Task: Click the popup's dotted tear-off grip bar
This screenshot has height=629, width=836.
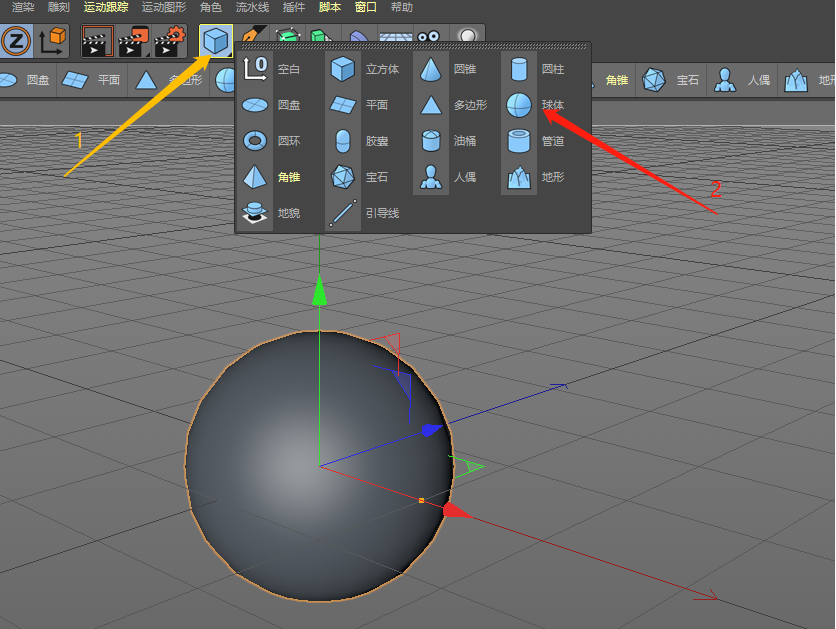Action: 413,46
